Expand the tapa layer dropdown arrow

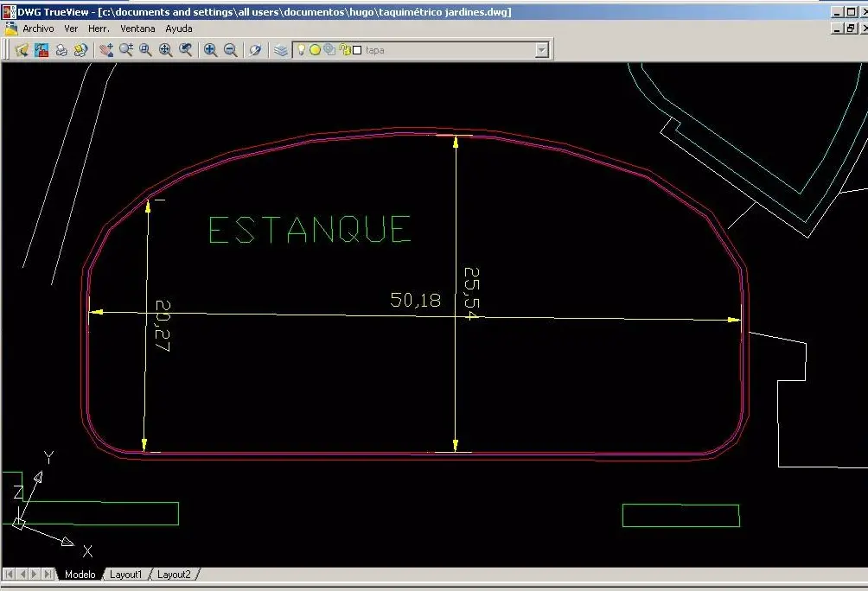pos(542,50)
